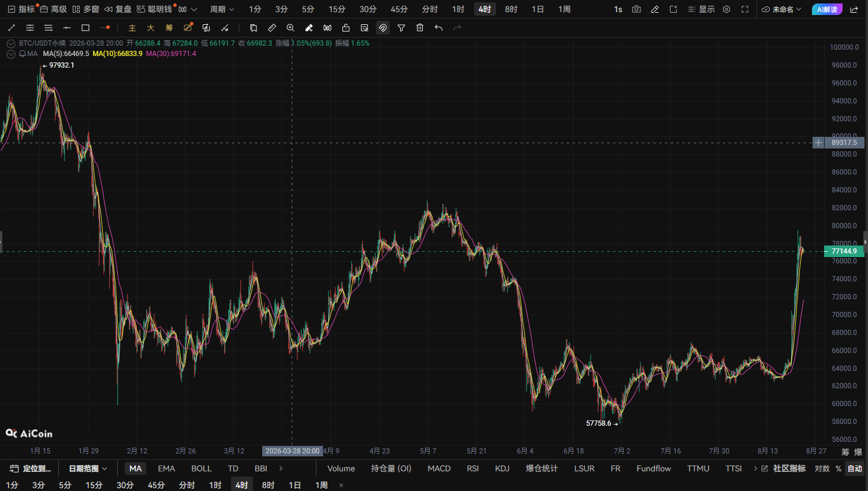
Task: Open chart settings hexagon icon
Action: tap(727, 9)
